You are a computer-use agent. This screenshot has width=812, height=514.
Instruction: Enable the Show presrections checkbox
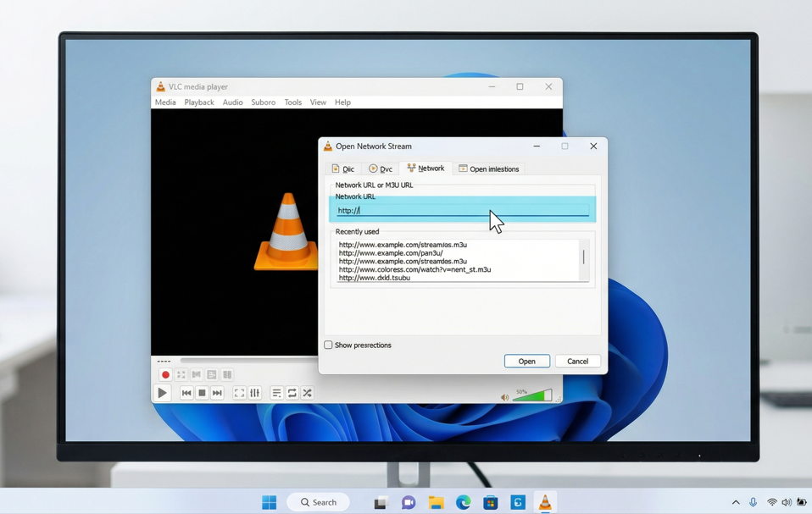[x=328, y=345]
